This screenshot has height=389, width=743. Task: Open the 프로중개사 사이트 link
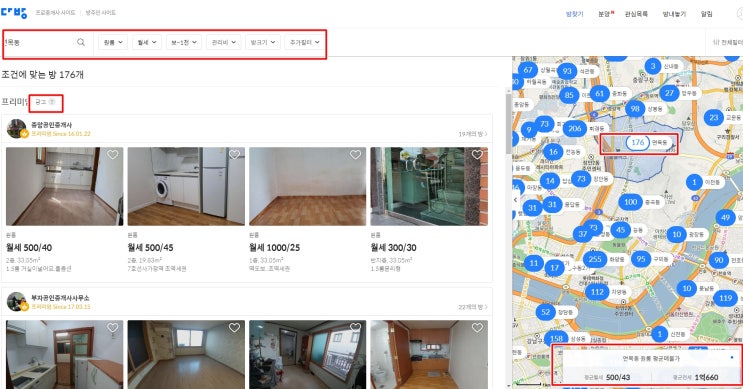tap(55, 12)
